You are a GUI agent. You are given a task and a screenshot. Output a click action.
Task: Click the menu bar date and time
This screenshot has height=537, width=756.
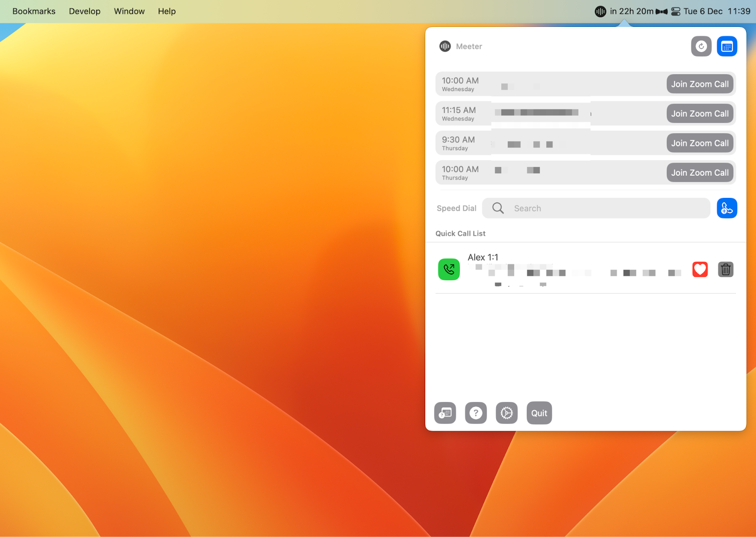(717, 11)
